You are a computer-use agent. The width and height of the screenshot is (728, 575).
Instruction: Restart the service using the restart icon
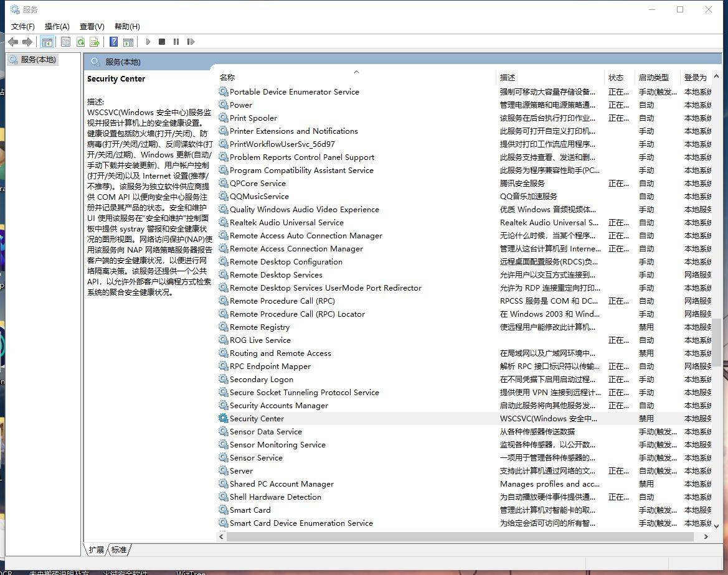(191, 42)
